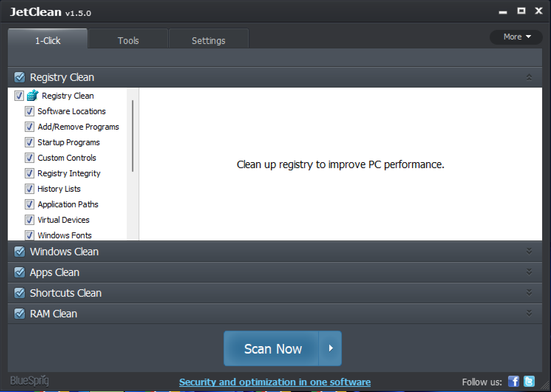Image resolution: width=551 pixels, height=392 pixels.
Task: Maximize the JetClean window
Action: (521, 11)
